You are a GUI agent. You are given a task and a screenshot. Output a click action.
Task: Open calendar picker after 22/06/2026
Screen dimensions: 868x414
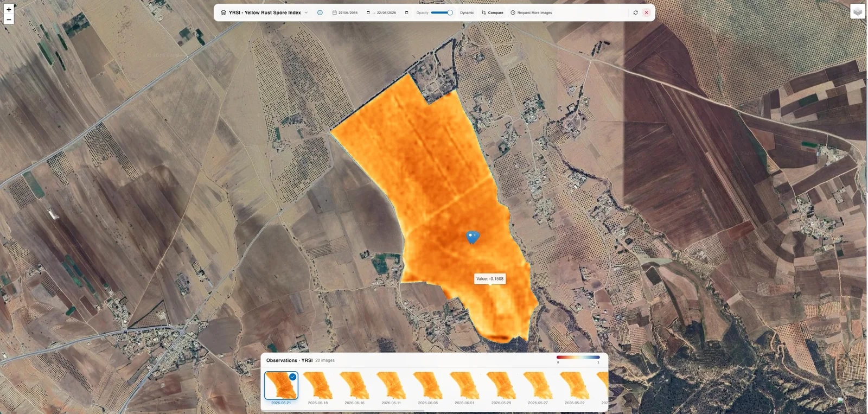click(406, 12)
